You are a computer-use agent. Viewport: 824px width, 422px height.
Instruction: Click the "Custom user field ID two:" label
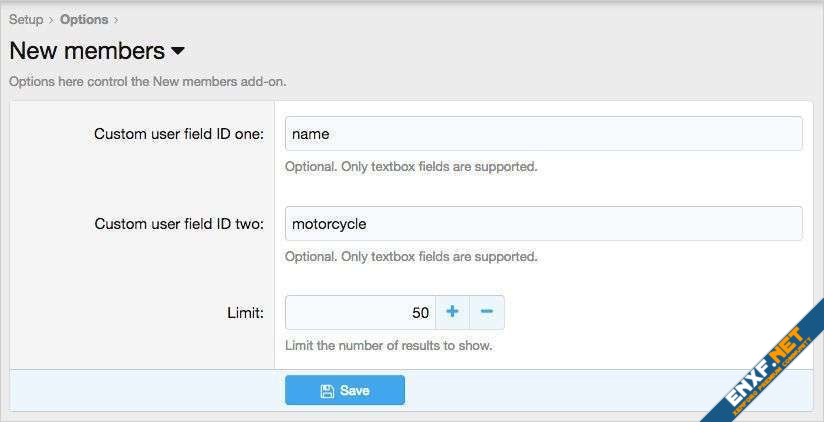(x=179, y=224)
